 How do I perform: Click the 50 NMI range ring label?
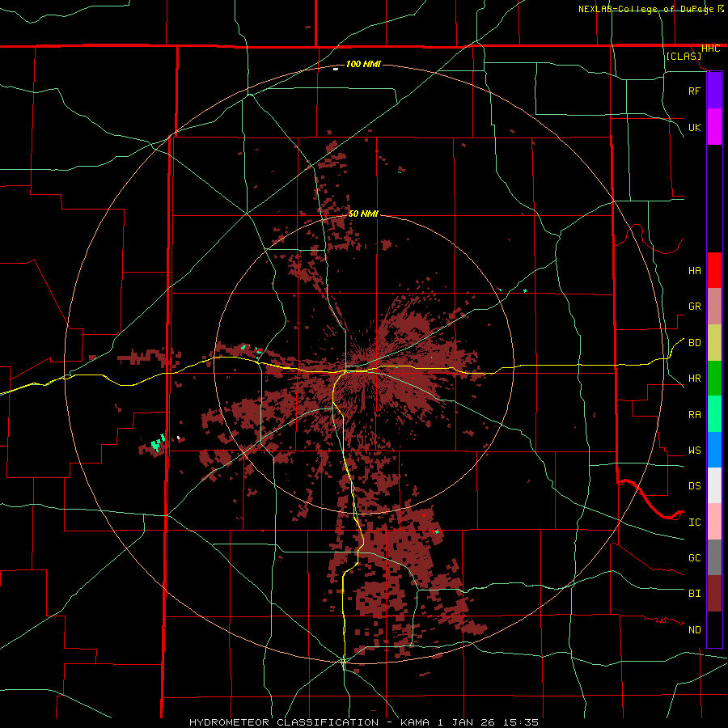tap(363, 214)
